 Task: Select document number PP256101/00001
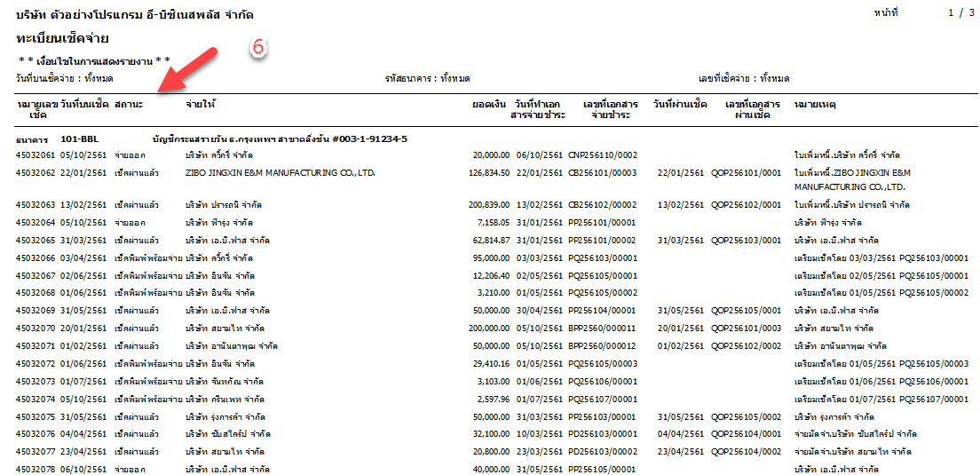603,223
